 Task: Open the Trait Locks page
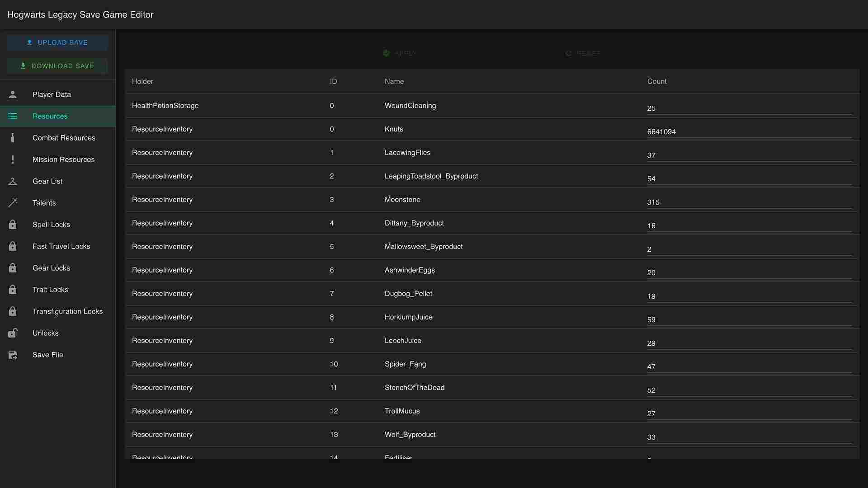(x=58, y=290)
